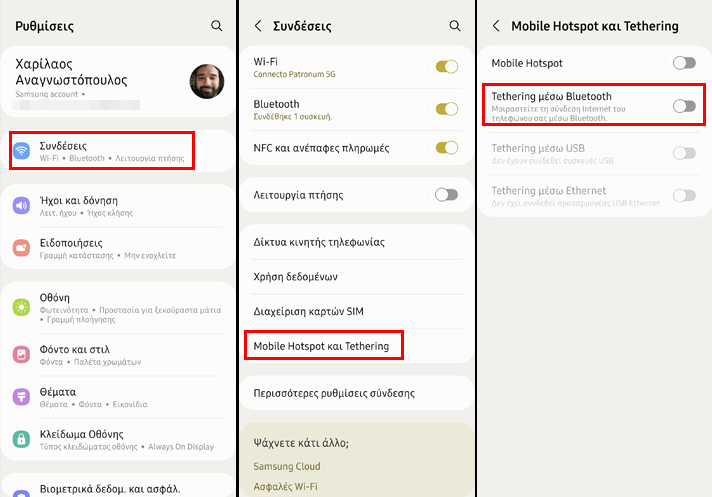Go back from Mobile Hotspot και Tethering screen

(x=496, y=26)
